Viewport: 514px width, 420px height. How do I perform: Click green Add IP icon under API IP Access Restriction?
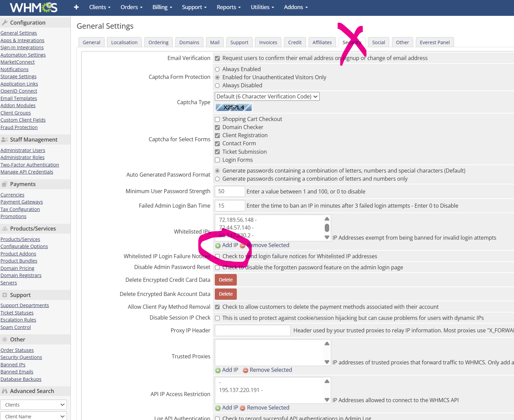click(x=218, y=408)
